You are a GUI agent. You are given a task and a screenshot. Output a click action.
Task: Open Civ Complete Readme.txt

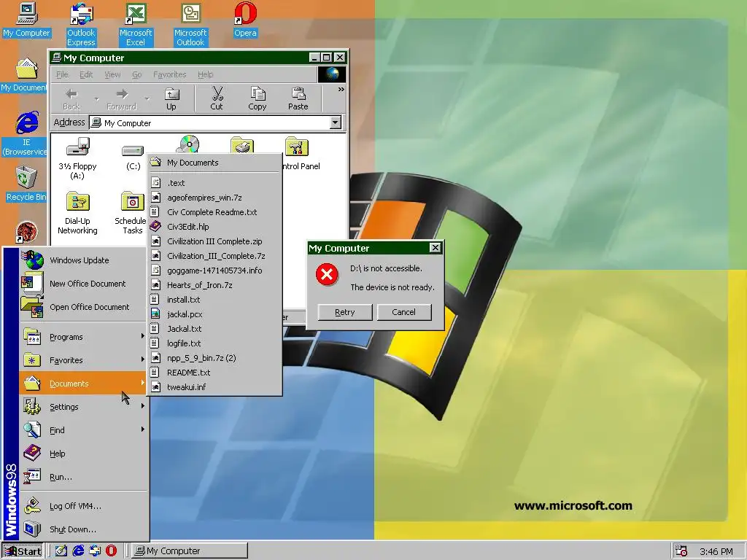(x=214, y=212)
